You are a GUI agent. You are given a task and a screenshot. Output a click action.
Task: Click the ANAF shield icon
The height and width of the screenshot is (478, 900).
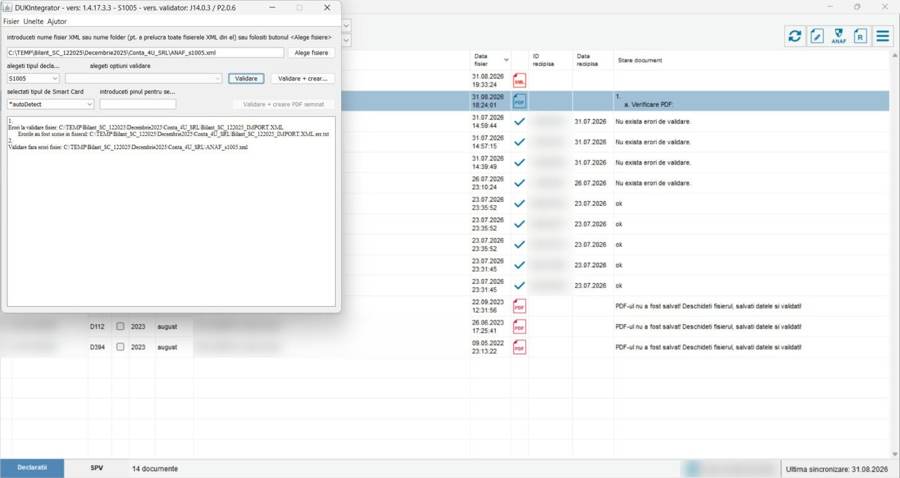(839, 36)
